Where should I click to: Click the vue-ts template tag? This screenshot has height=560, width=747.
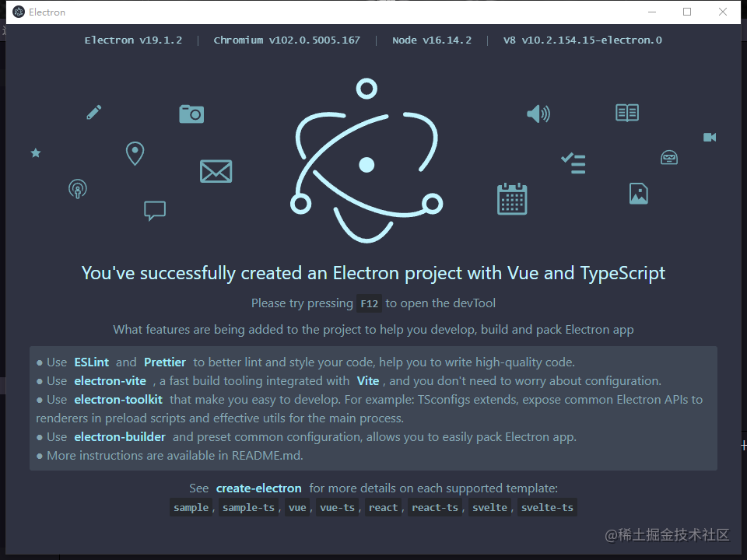point(337,508)
